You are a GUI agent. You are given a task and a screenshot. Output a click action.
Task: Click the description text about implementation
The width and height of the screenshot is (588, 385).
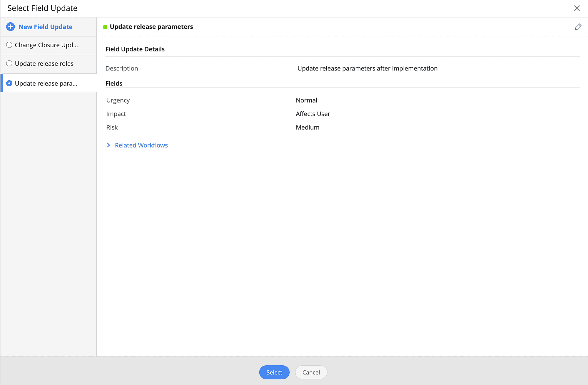pos(367,68)
